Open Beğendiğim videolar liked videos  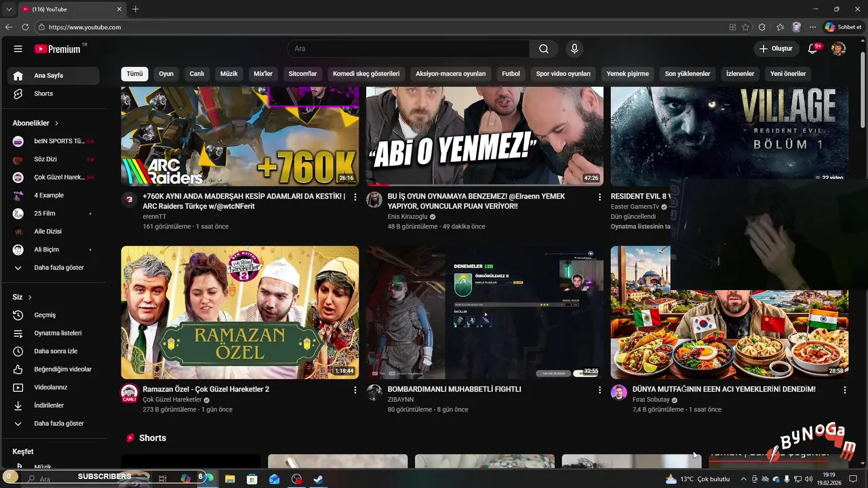tap(54, 369)
